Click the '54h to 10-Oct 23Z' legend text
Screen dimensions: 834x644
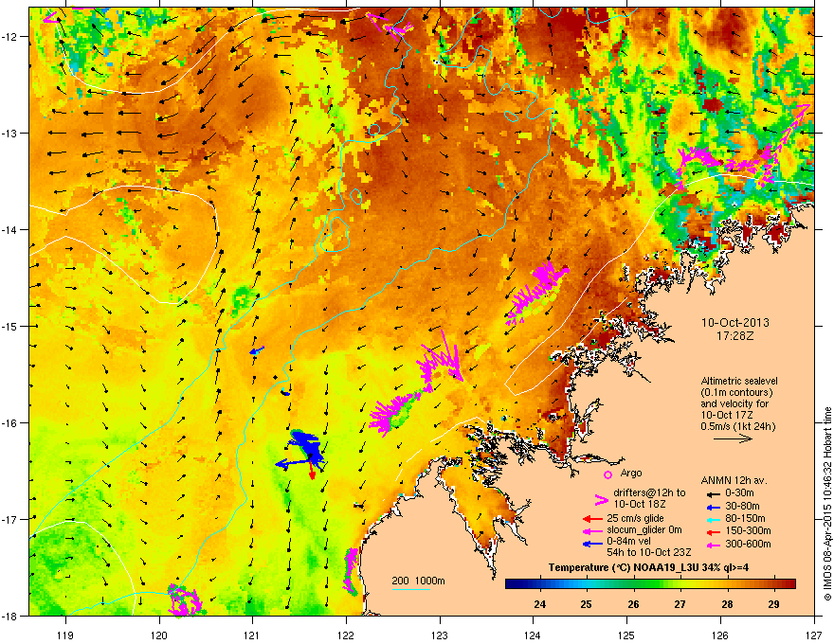[x=649, y=552]
